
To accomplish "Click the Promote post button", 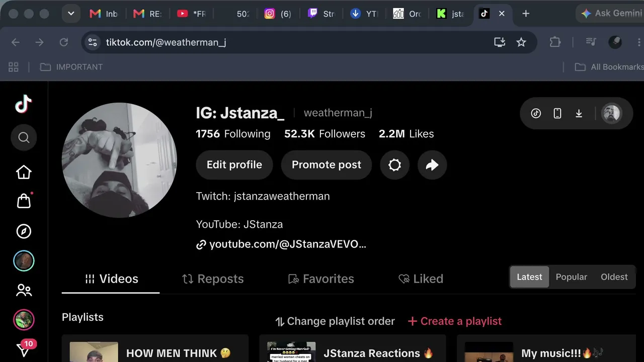I will [327, 165].
